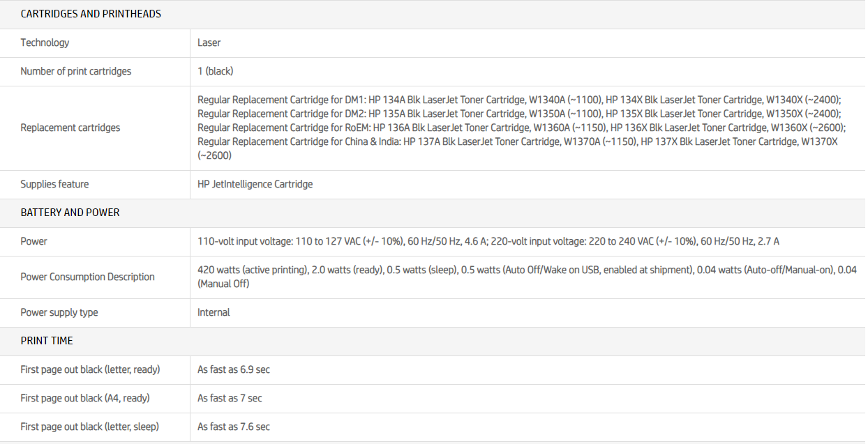Click the Internal power supply value
868x444 pixels.
pyautogui.click(x=214, y=312)
